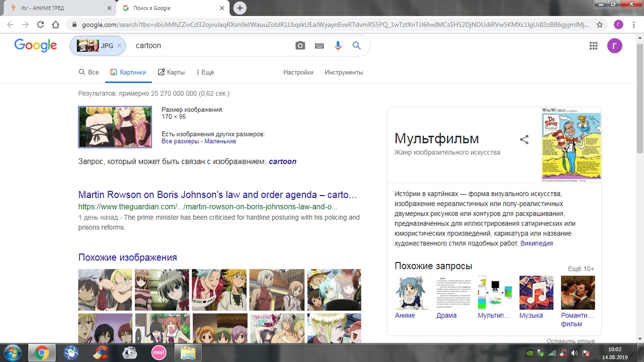Open the 'Настройки' search settings menu

click(298, 72)
